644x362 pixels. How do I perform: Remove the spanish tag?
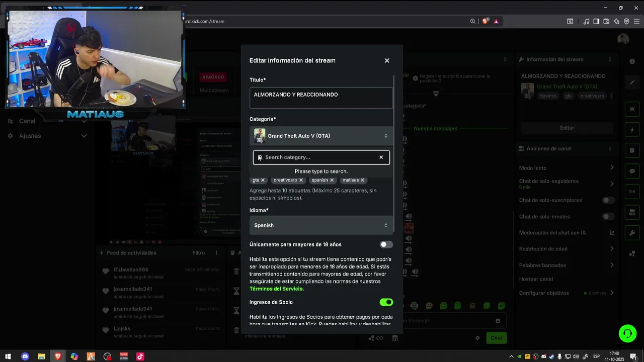[x=332, y=180]
